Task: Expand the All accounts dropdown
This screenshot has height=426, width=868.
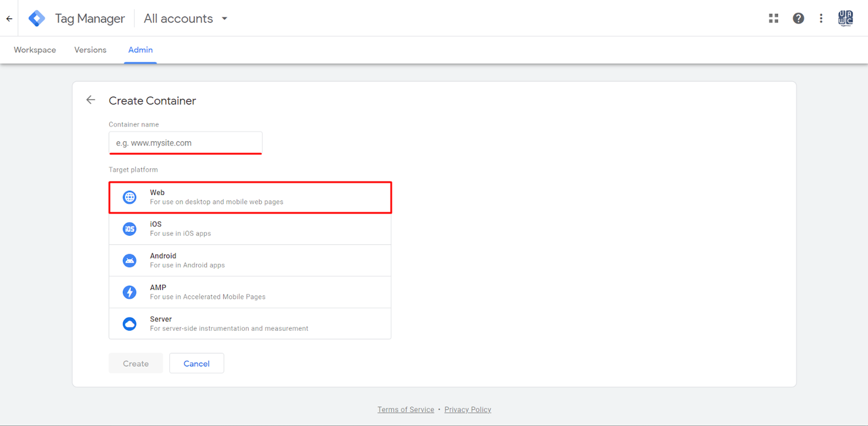Action: click(x=185, y=19)
